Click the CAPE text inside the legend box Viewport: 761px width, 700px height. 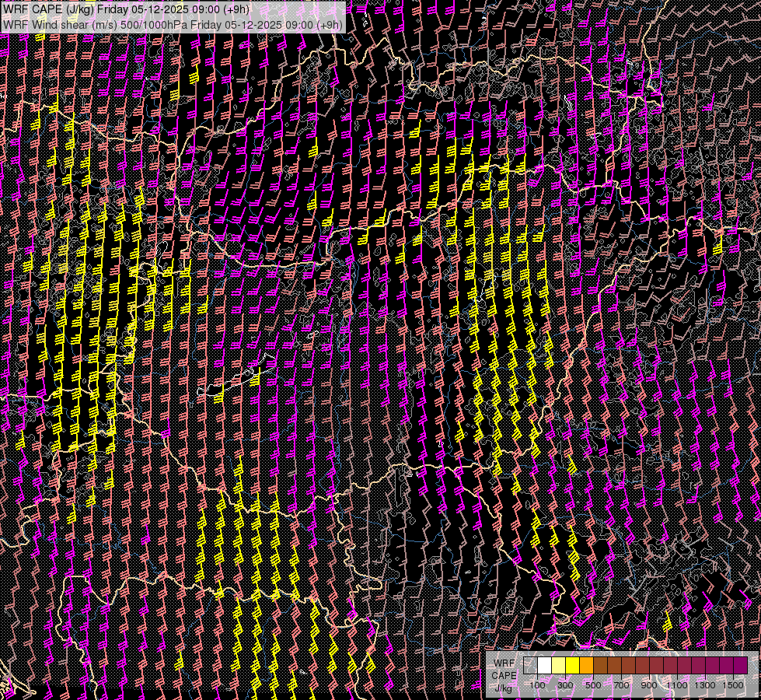[x=504, y=675]
